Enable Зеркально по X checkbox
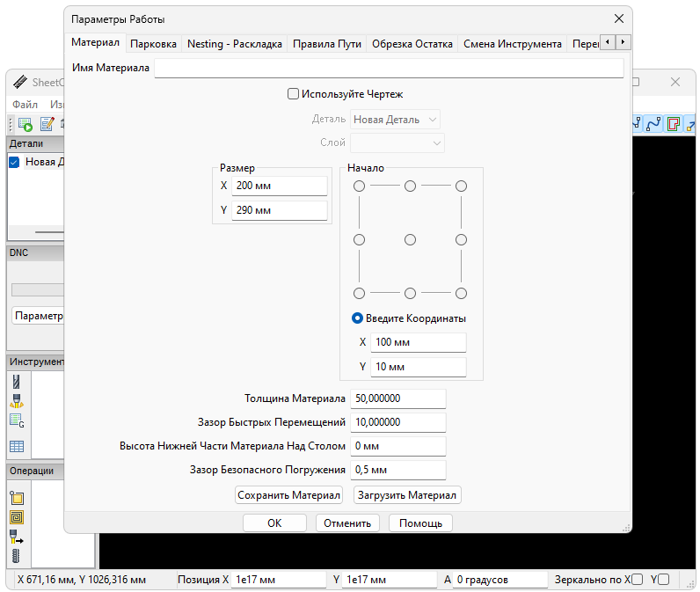Screen dimensions: 700x592 point(638,579)
